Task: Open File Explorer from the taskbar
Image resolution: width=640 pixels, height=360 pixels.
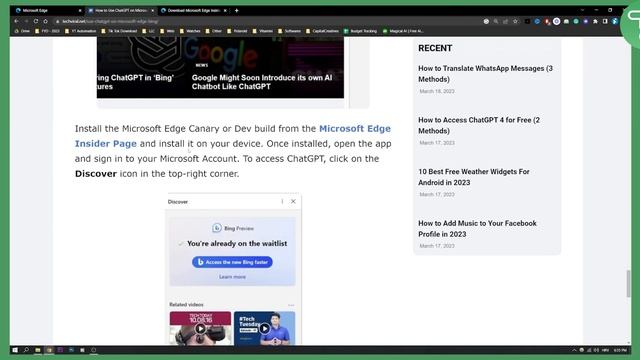Action: [38, 350]
